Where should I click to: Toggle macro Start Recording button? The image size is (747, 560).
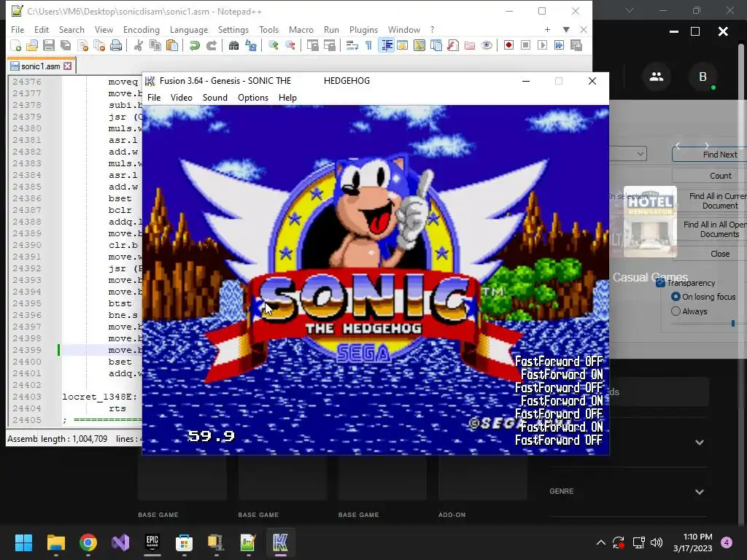pyautogui.click(x=508, y=45)
